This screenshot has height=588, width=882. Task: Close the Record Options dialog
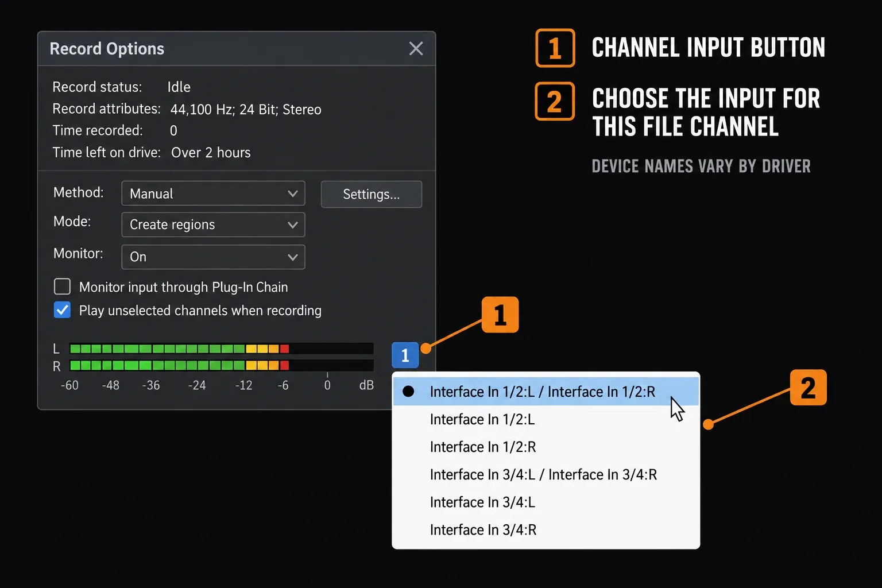416,49
